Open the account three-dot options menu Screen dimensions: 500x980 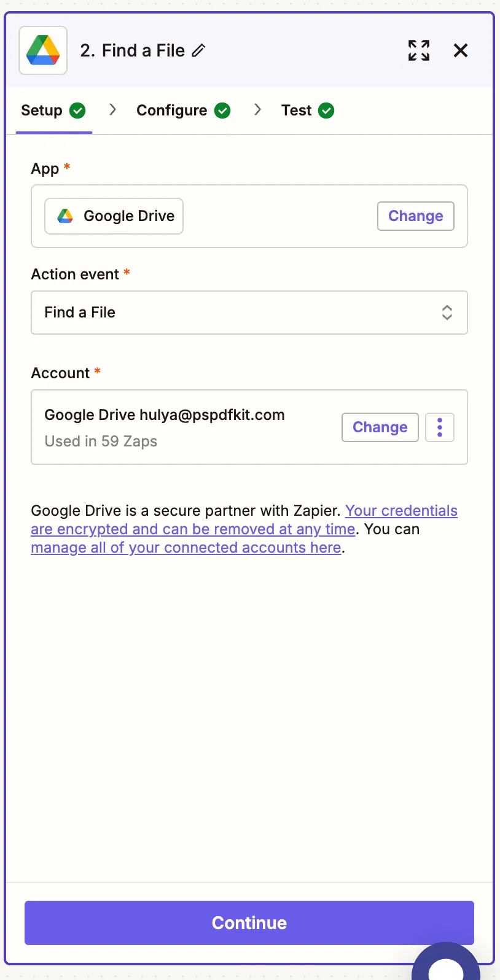pos(440,427)
